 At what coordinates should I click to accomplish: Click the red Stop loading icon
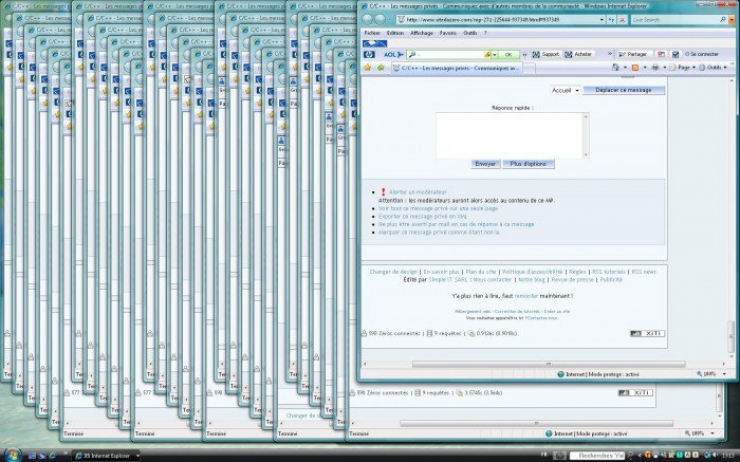620,19
